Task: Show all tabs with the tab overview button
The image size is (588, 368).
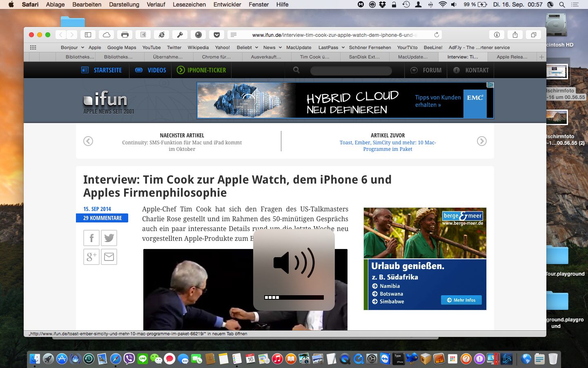Action: point(533,35)
